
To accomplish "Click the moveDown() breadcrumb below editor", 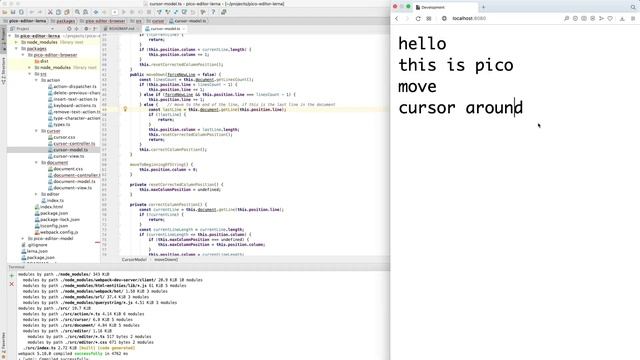I will (166, 260).
